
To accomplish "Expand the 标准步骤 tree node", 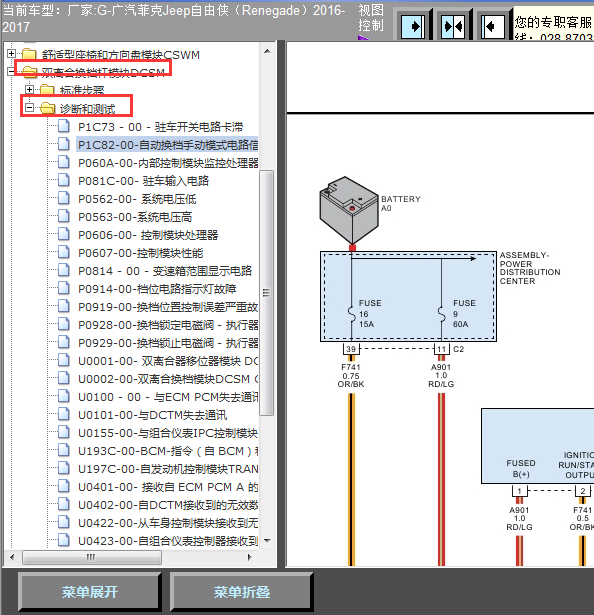I will [x=29, y=89].
